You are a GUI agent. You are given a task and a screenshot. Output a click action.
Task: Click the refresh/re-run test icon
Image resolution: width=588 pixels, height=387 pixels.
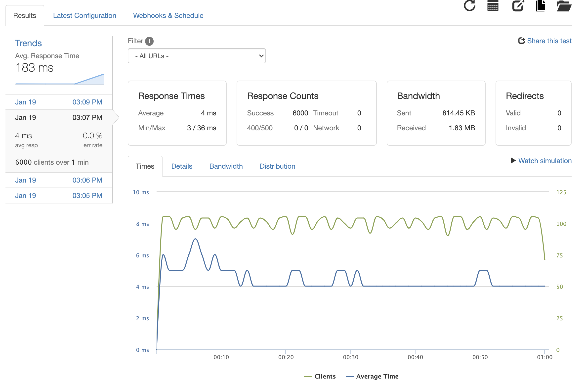(469, 5)
